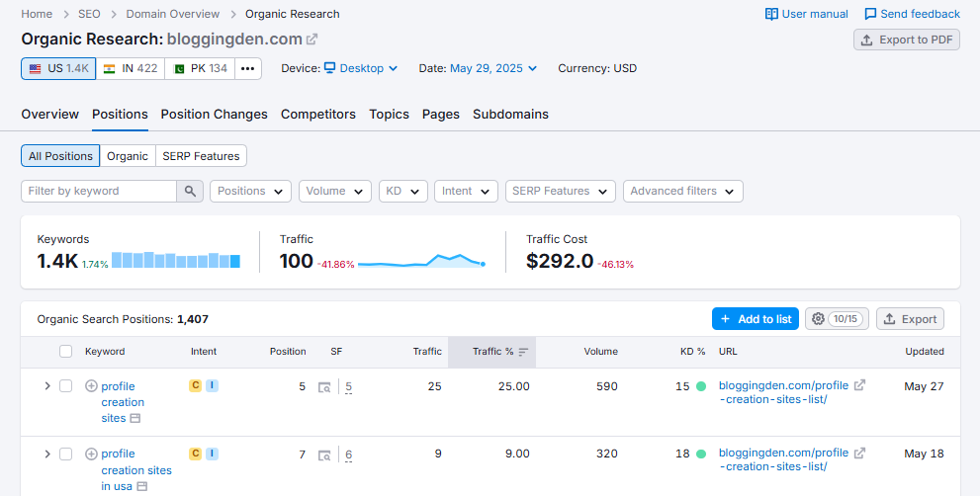980x496 pixels.
Task: Switch to the Competitors tab
Action: [317, 114]
